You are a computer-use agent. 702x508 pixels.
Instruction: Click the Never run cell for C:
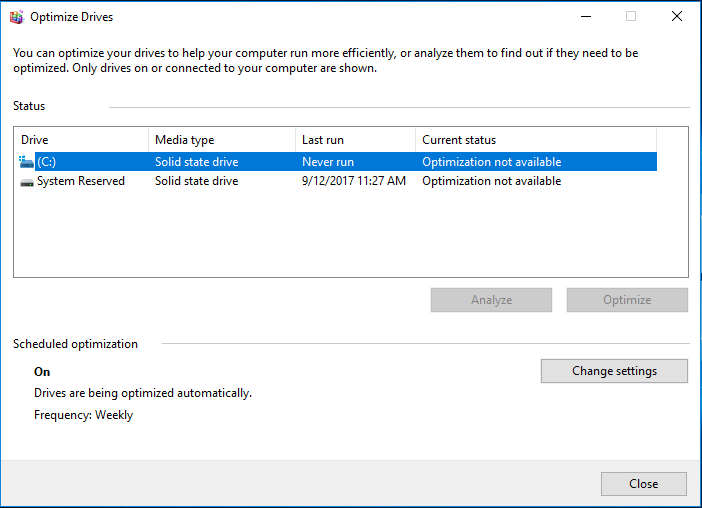(x=328, y=162)
